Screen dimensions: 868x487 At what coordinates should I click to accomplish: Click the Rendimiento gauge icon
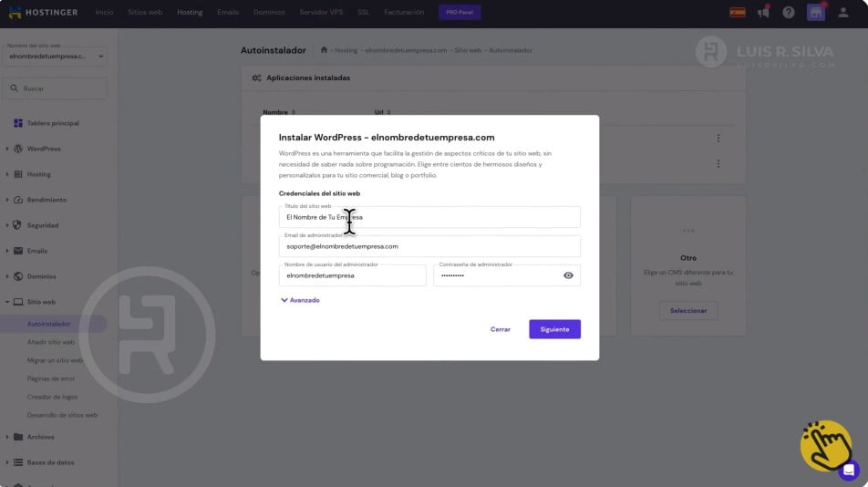point(18,200)
